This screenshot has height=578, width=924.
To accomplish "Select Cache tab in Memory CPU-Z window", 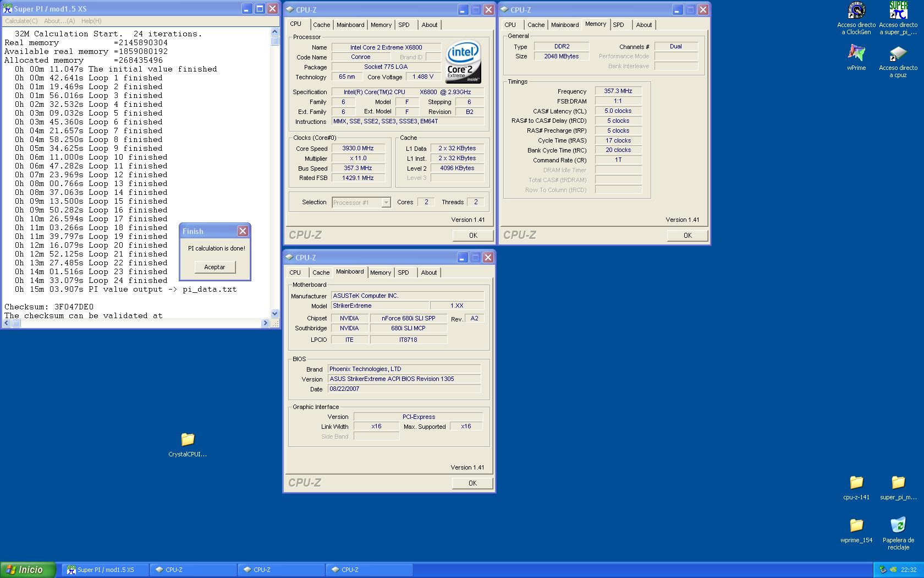I will pos(536,25).
